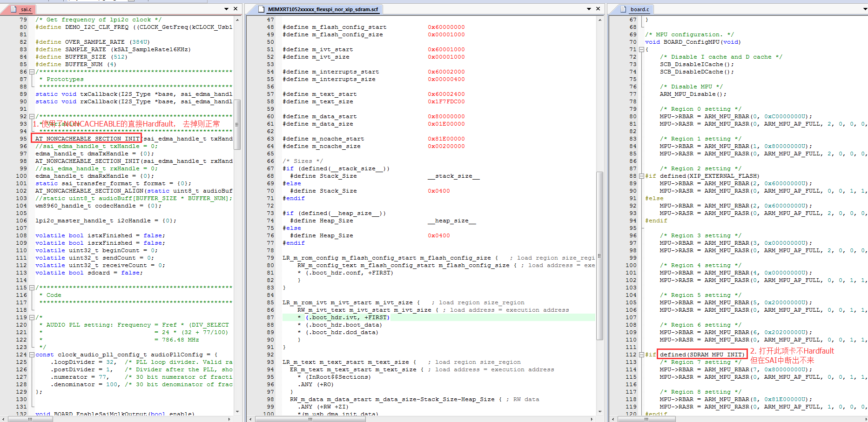Click scroll-up arrow in sai.c pane
Viewport: 868px width, 422px height.
237,20
